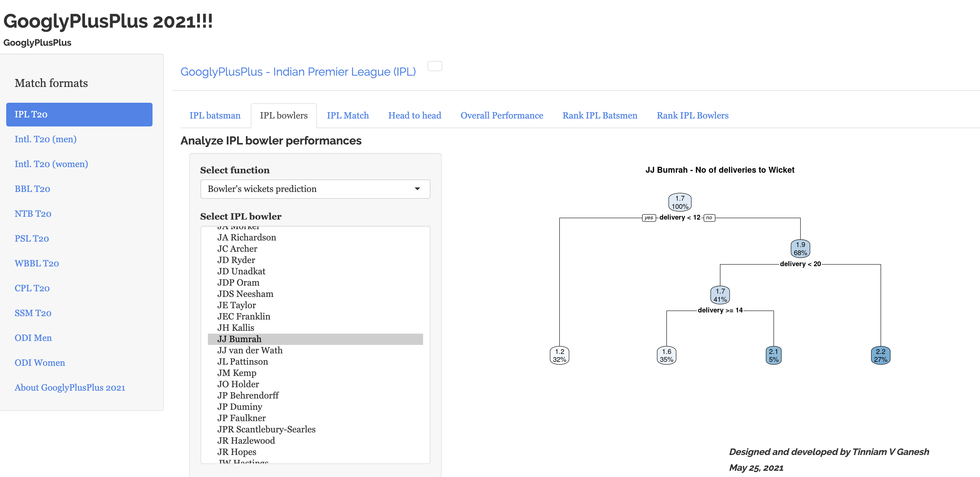Open the Rank IPL Bowlers tab
The width and height of the screenshot is (980, 477).
tap(692, 115)
